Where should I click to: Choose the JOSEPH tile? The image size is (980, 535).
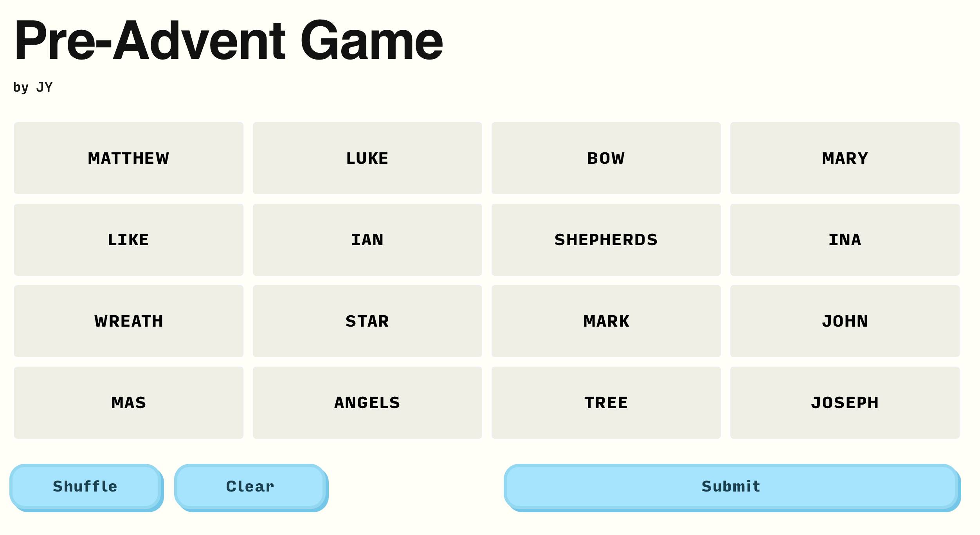845,403
